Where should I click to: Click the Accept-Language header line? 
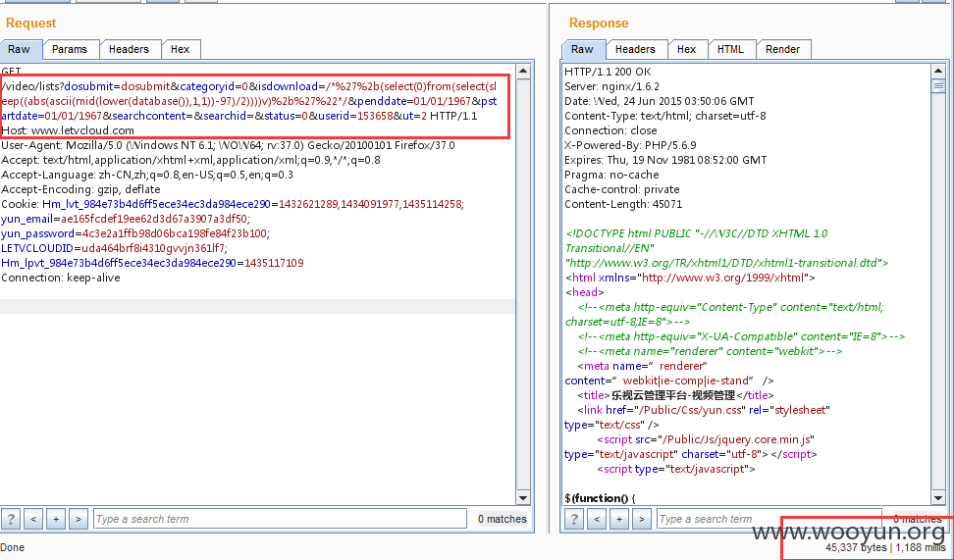point(147,175)
